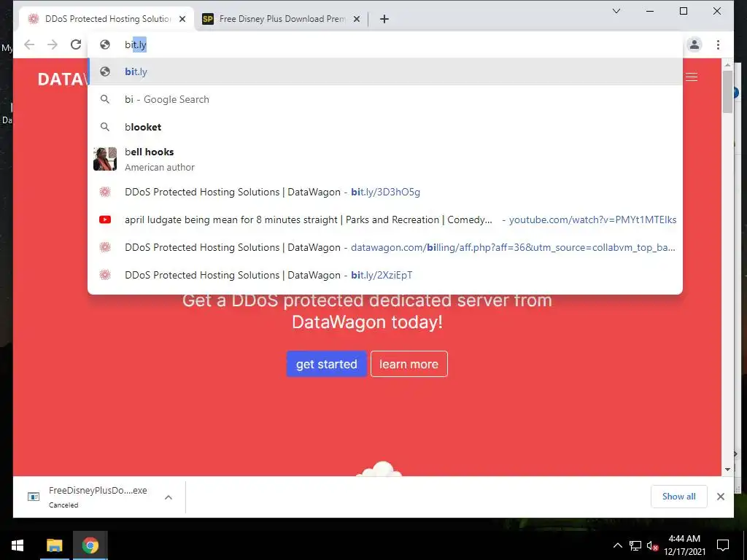The width and height of the screenshot is (747, 560).
Task: Reload the page with the refresh icon
Action: tap(76, 44)
